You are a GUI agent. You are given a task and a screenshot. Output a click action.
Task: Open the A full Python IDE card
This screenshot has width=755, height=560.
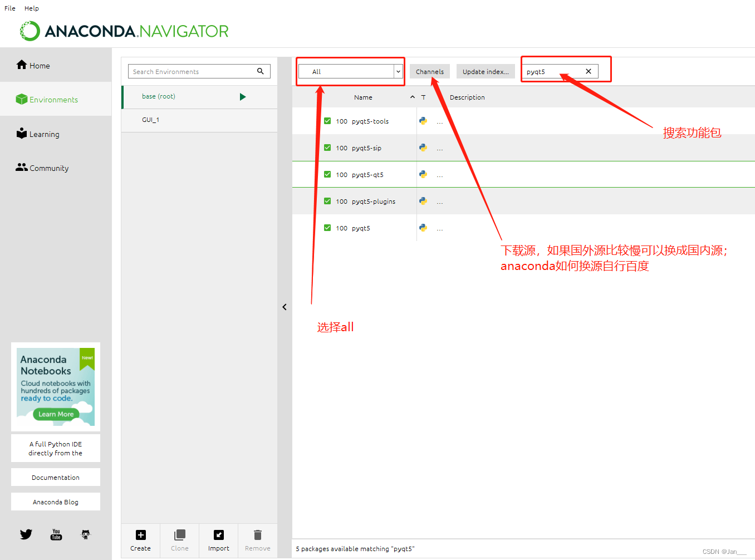pos(56,448)
